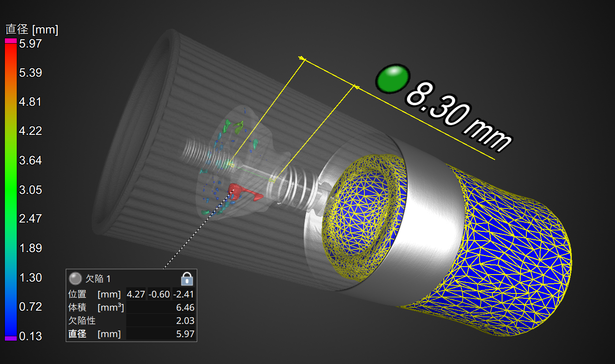Click the gray sphere icon beside 欠陥 1
This screenshot has width=615, height=364.
[x=75, y=279]
